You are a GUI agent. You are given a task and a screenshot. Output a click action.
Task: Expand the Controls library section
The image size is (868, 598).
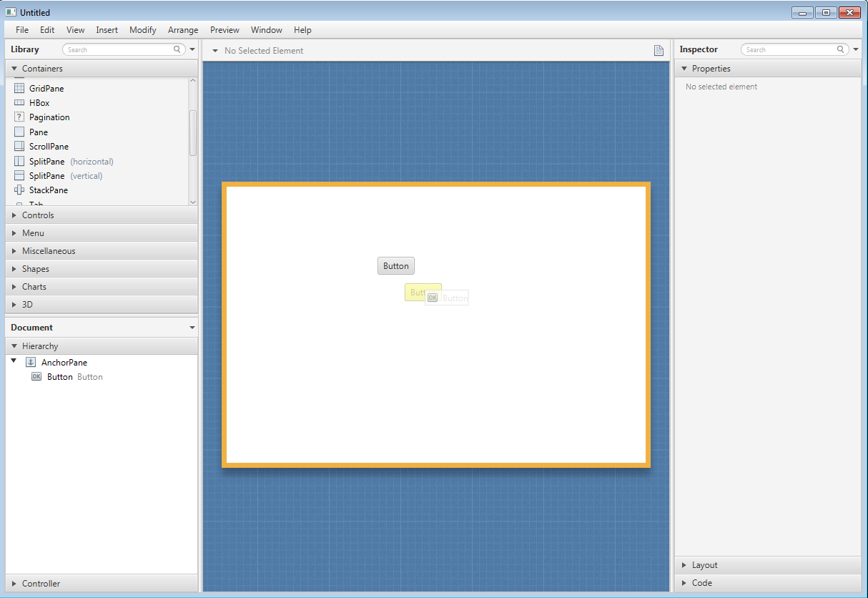pyautogui.click(x=14, y=215)
